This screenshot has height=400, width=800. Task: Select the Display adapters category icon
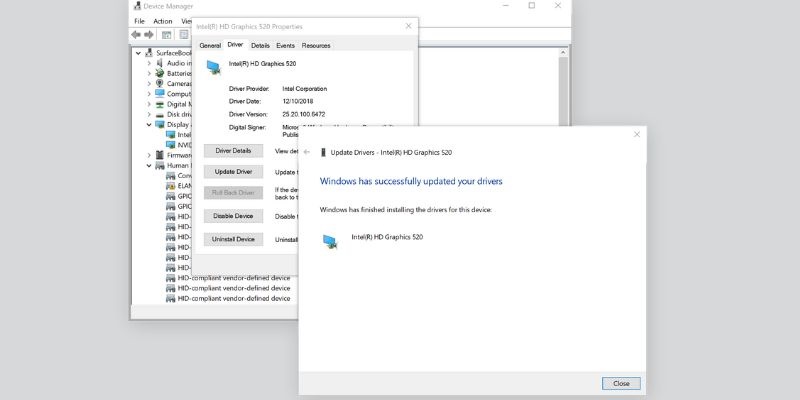[160, 124]
